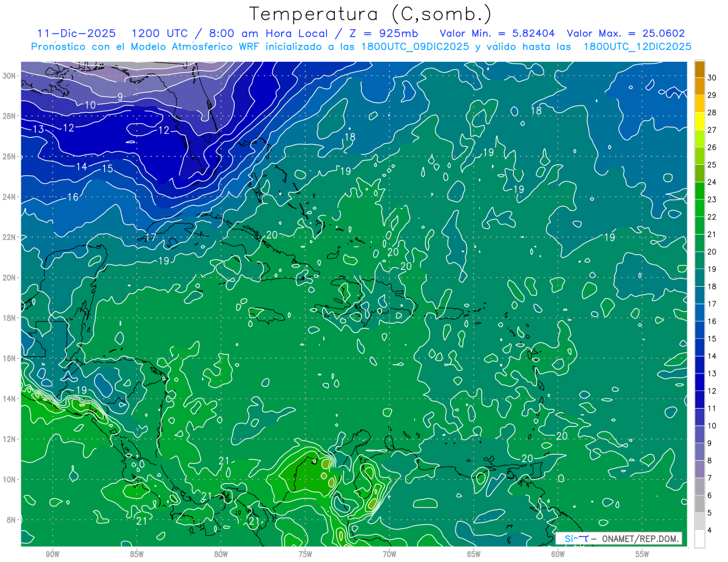Click the '12N' latitude label
Screen dimensions: 728x562
10,439
